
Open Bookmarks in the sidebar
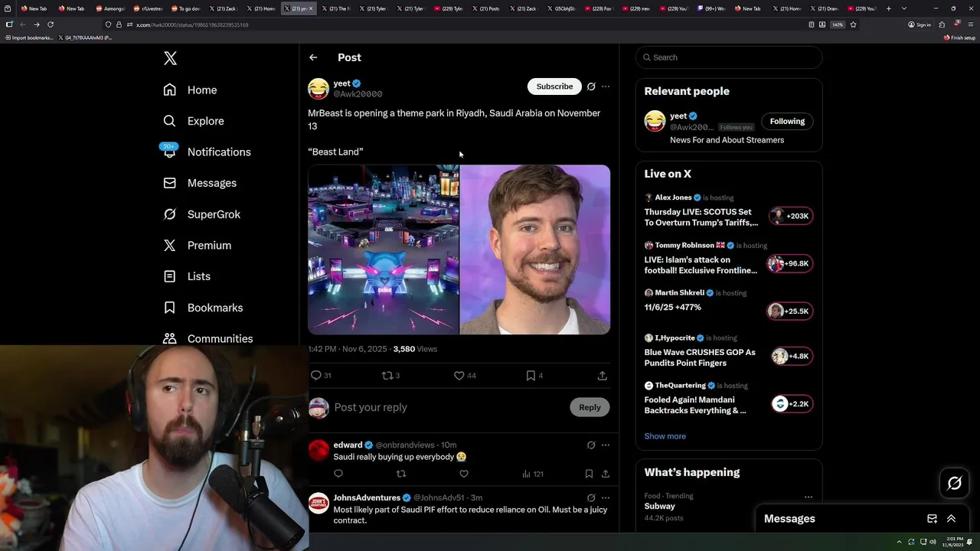(x=203, y=308)
